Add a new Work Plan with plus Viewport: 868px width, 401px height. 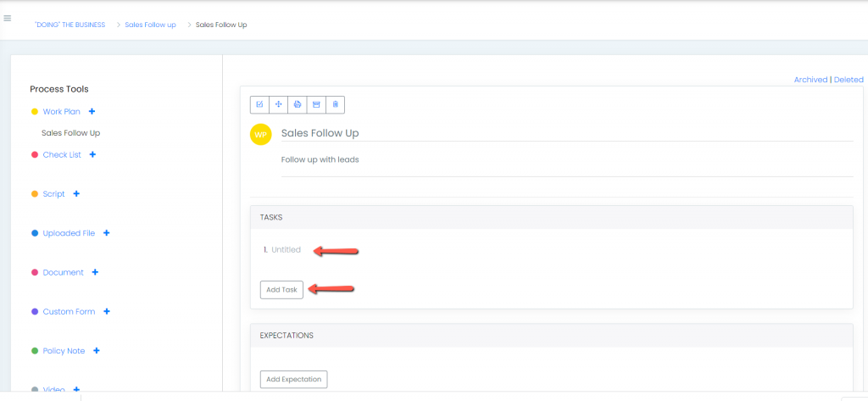[92, 111]
